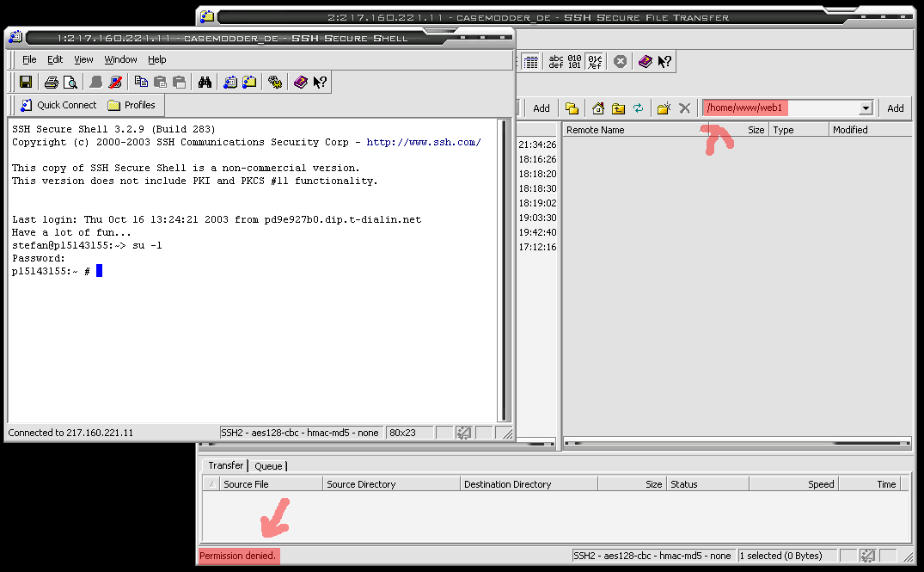Viewport: 924px width, 572px height.
Task: Open Print Preview from the toolbar
Action: 70,83
